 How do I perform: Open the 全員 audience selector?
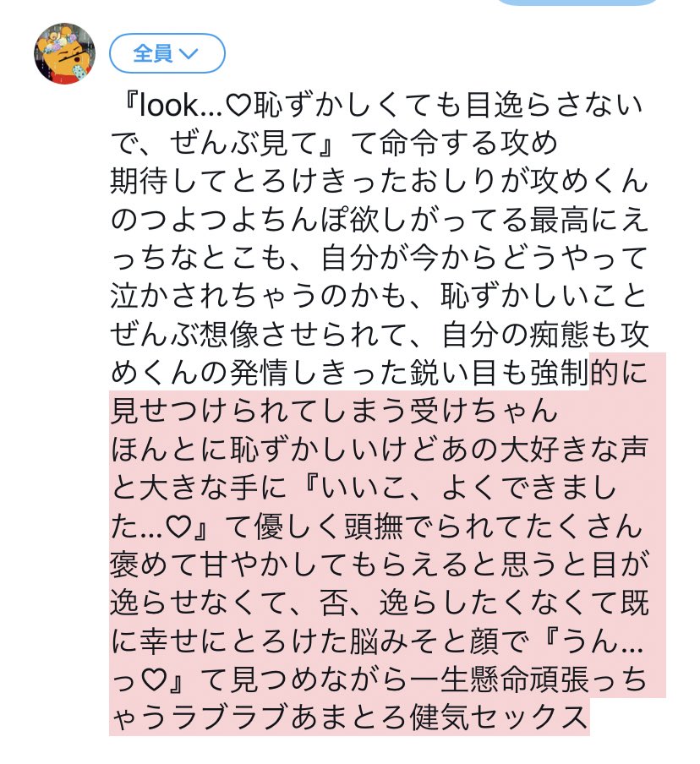pyautogui.click(x=167, y=53)
